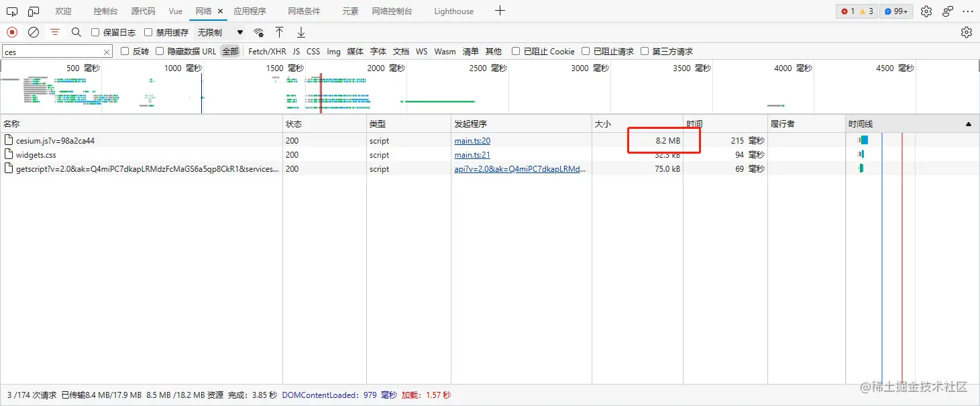Open the 网络条件 tab
Viewport: 980px width, 406px height.
click(304, 11)
